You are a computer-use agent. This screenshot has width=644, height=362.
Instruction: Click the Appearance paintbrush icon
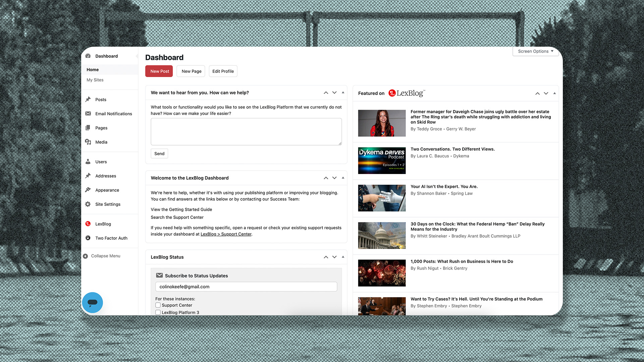tap(88, 190)
